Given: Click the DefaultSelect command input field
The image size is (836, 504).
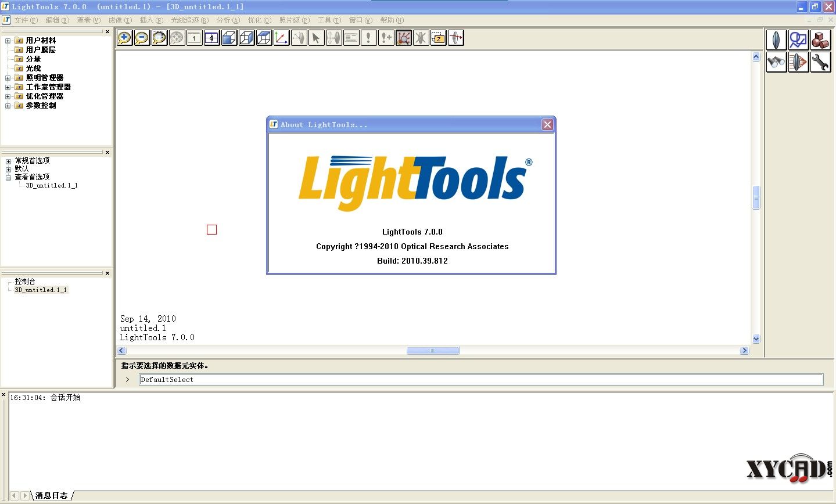Looking at the screenshot, I should click(481, 380).
